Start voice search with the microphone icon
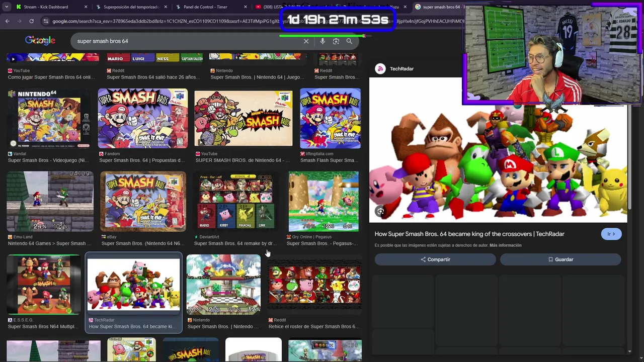Screen dimensions: 644x362 pos(323,41)
